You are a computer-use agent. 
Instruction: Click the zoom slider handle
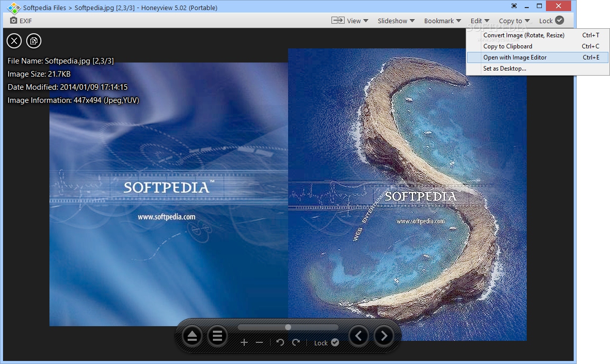(288, 327)
